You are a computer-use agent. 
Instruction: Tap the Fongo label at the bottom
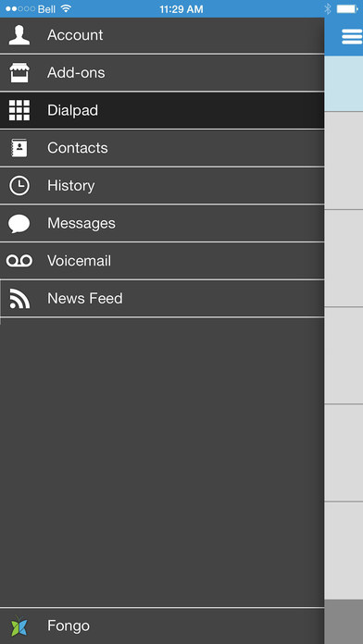click(x=69, y=625)
